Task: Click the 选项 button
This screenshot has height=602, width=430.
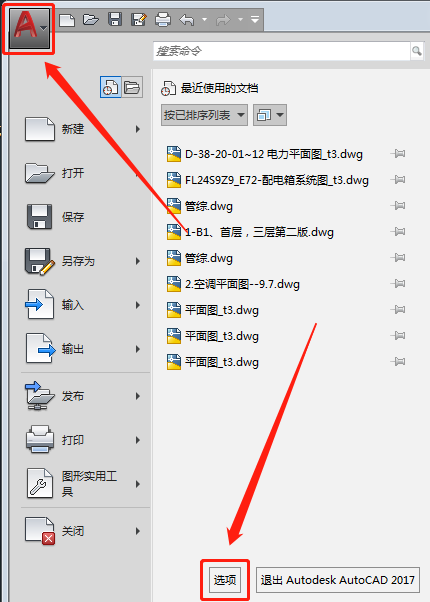Action: click(x=225, y=580)
